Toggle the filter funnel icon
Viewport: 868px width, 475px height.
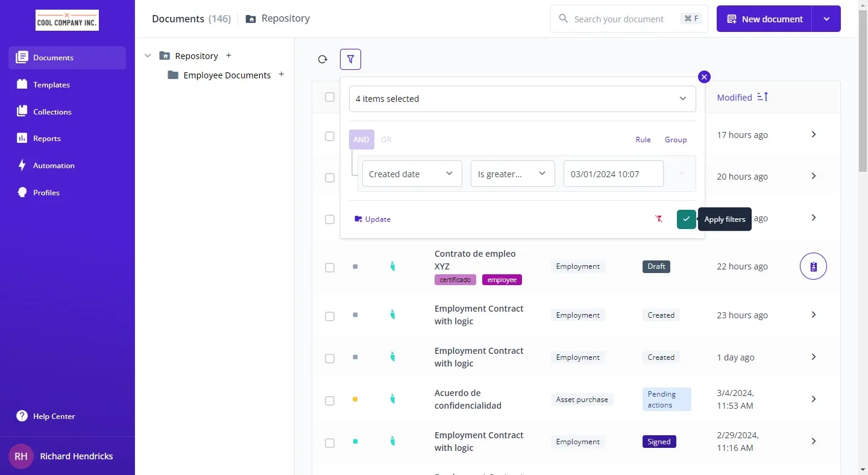[x=350, y=59]
